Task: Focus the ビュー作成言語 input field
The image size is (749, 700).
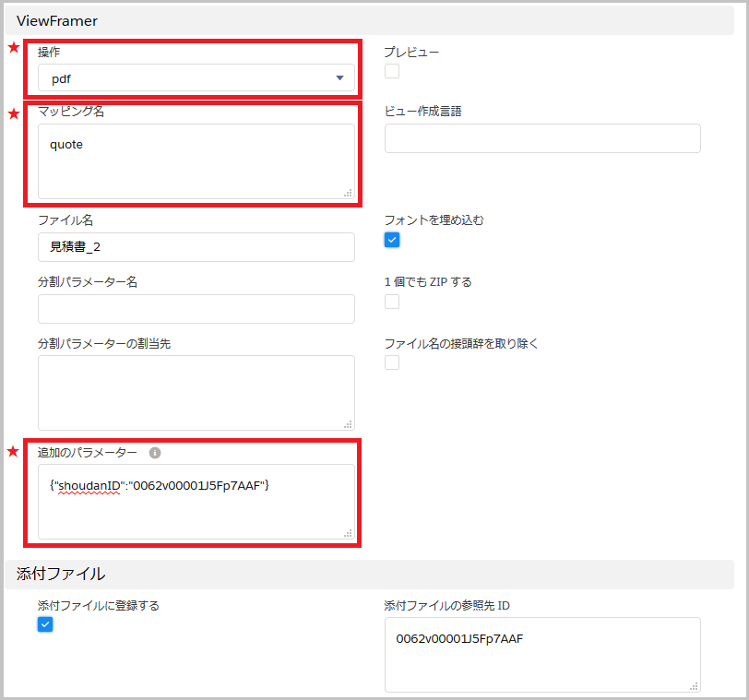Action: pyautogui.click(x=542, y=138)
